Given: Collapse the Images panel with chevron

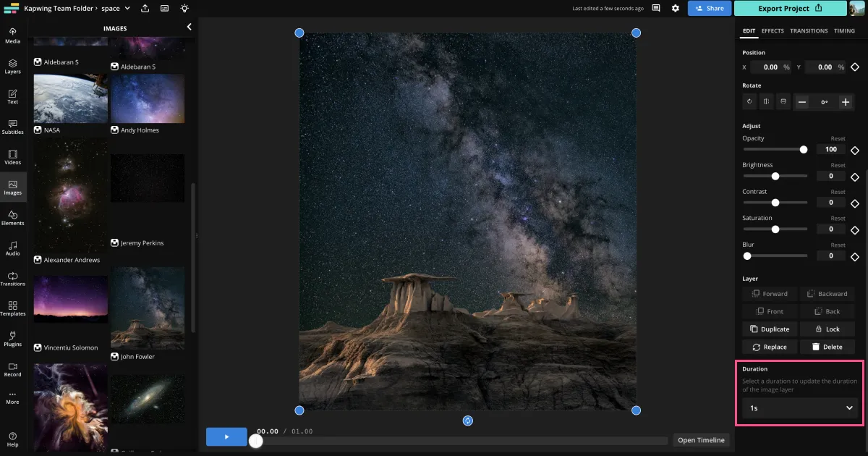Looking at the screenshot, I should point(190,27).
